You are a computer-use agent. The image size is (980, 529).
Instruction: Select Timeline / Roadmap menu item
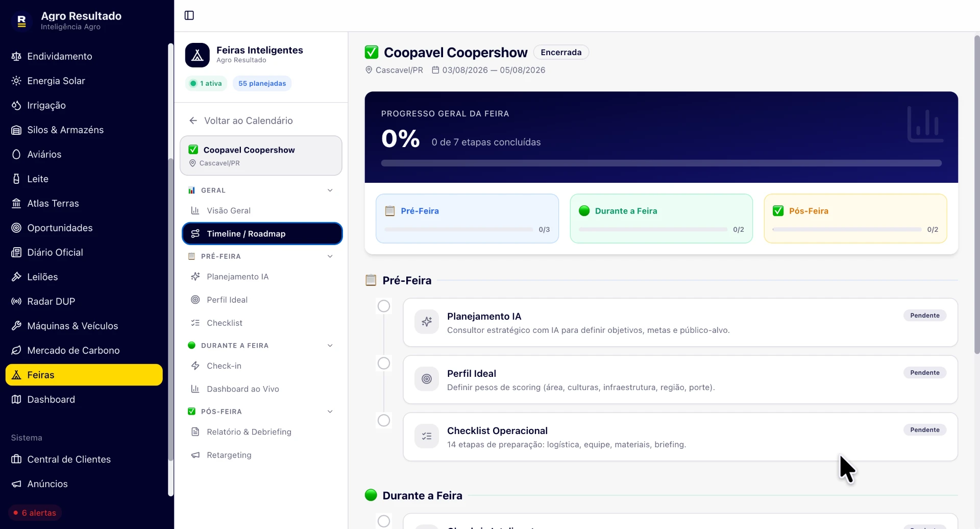[262, 233]
